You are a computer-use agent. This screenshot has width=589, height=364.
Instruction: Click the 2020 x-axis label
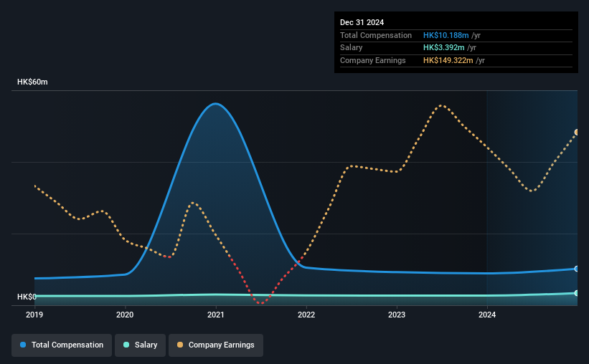tap(125, 315)
